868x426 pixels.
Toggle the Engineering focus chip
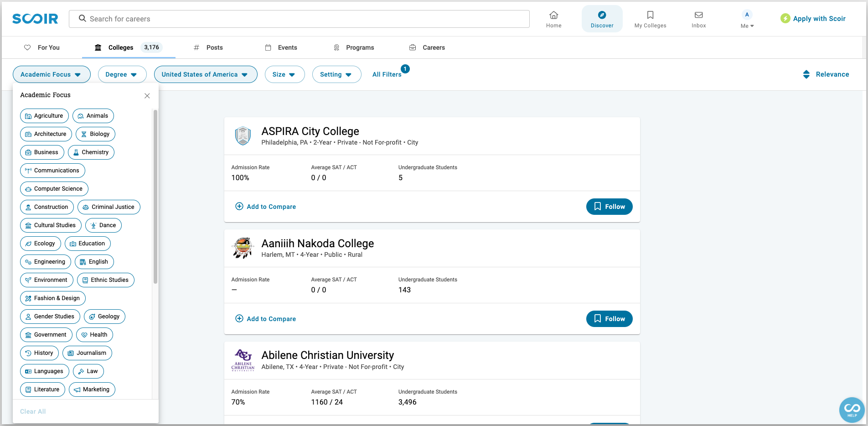pyautogui.click(x=46, y=262)
